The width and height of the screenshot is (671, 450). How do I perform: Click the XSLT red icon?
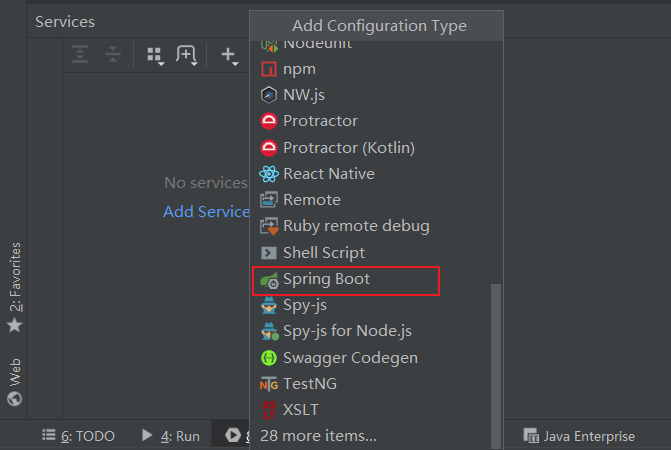tap(269, 410)
